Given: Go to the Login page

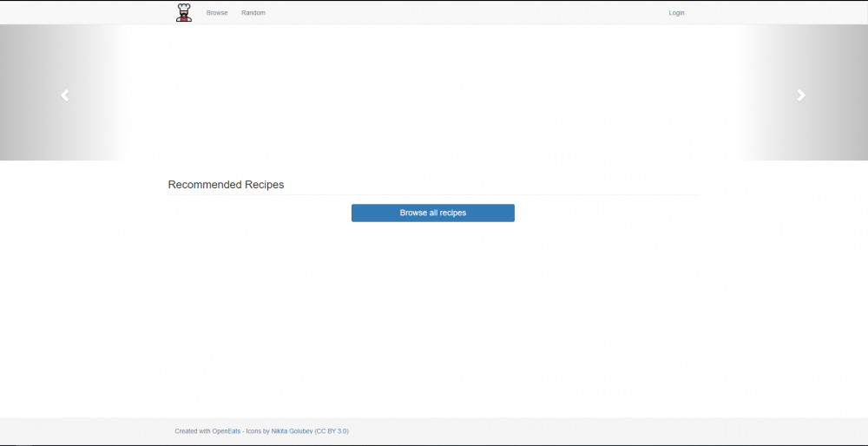Looking at the screenshot, I should [676, 13].
